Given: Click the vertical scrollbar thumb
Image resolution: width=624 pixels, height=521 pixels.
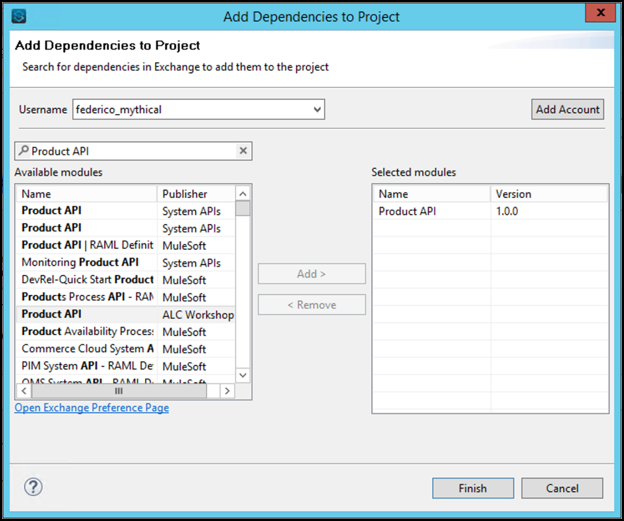Looking at the screenshot, I should click(x=243, y=208).
